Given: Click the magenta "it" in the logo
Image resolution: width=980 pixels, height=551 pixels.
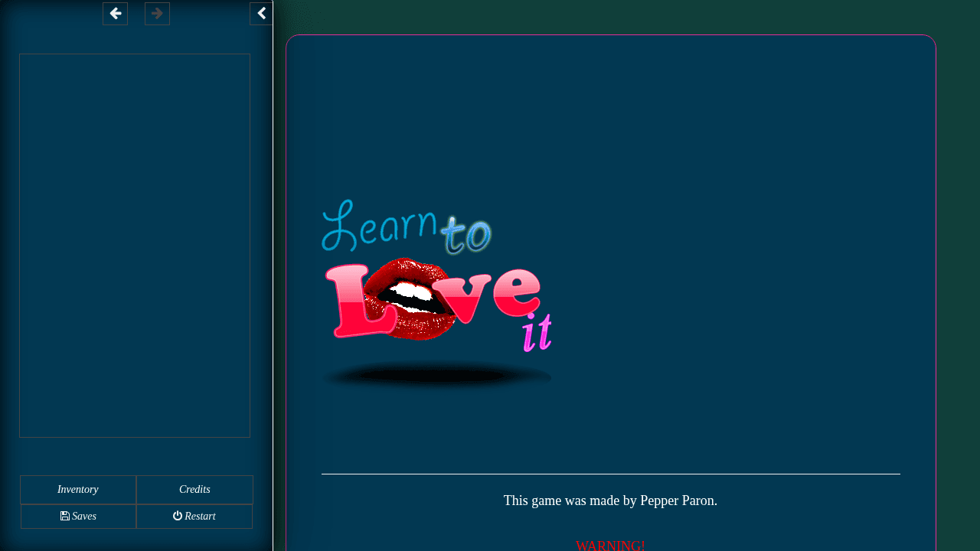Looking at the screenshot, I should (537, 333).
